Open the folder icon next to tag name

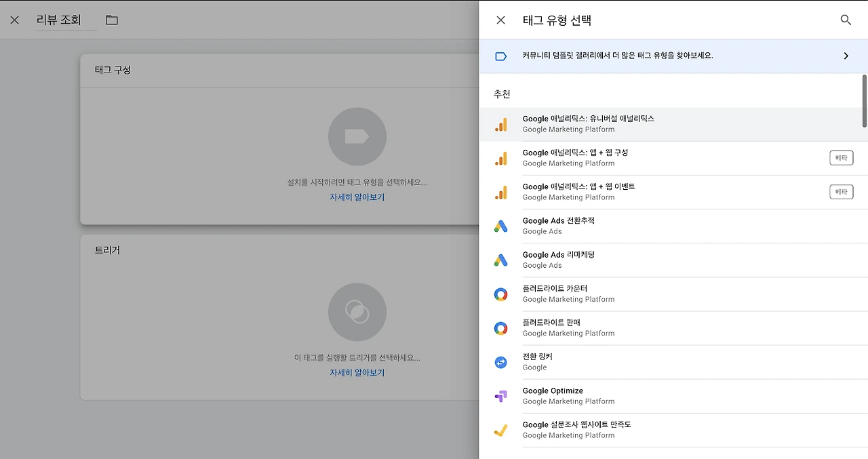tap(112, 20)
